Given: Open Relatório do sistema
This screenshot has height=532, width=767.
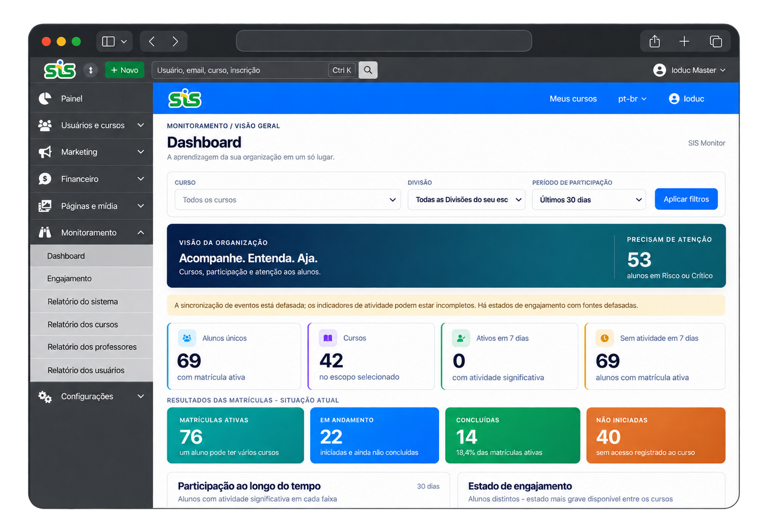Looking at the screenshot, I should (92, 301).
